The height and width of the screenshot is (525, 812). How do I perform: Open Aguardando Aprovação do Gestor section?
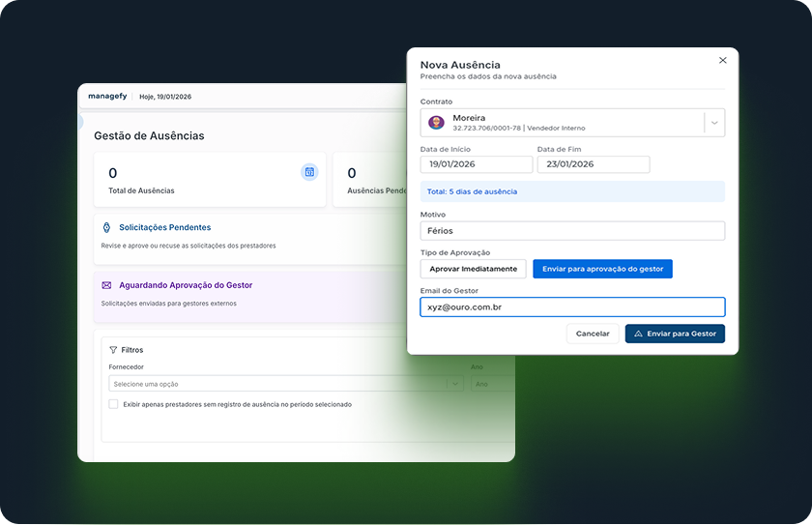point(186,285)
